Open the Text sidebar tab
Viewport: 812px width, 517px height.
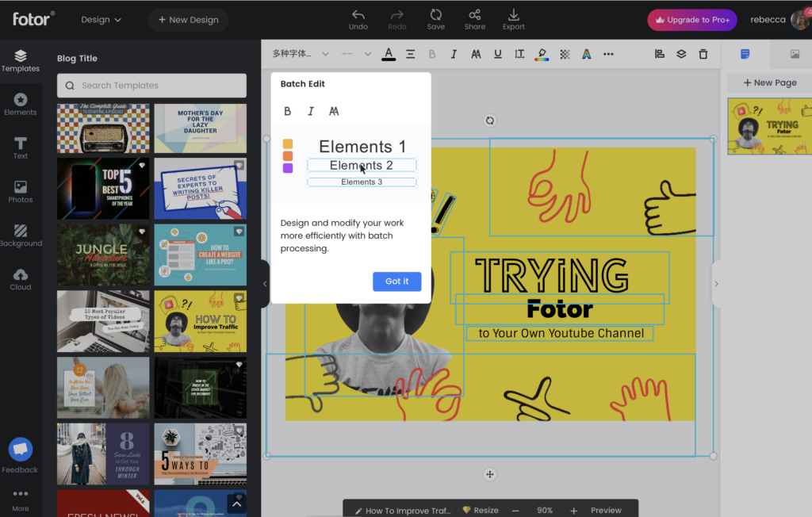[x=20, y=147]
